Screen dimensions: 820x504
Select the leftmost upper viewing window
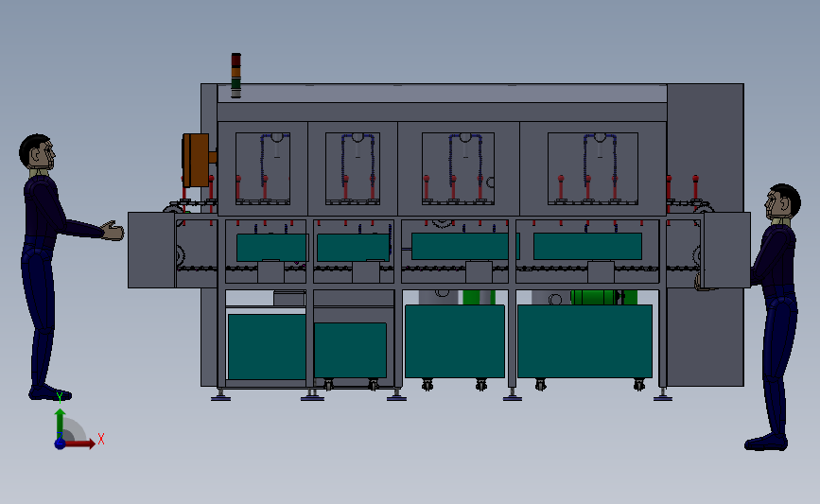point(263,168)
